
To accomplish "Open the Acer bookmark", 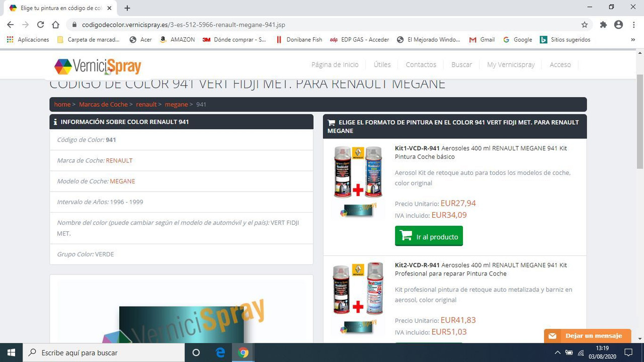I will [x=141, y=40].
